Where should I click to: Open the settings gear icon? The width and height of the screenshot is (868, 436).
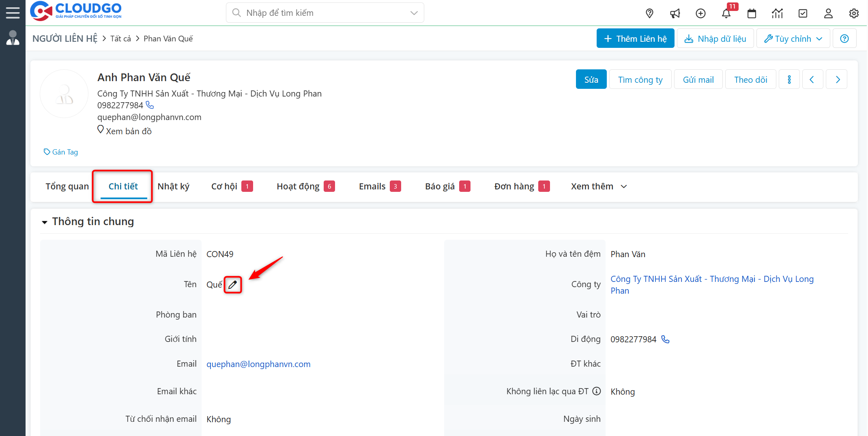point(854,13)
